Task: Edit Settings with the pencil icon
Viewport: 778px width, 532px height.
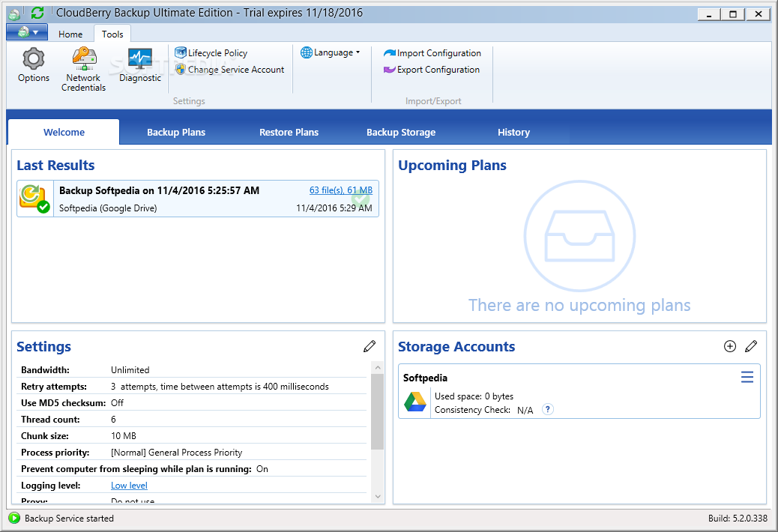Action: (x=370, y=346)
